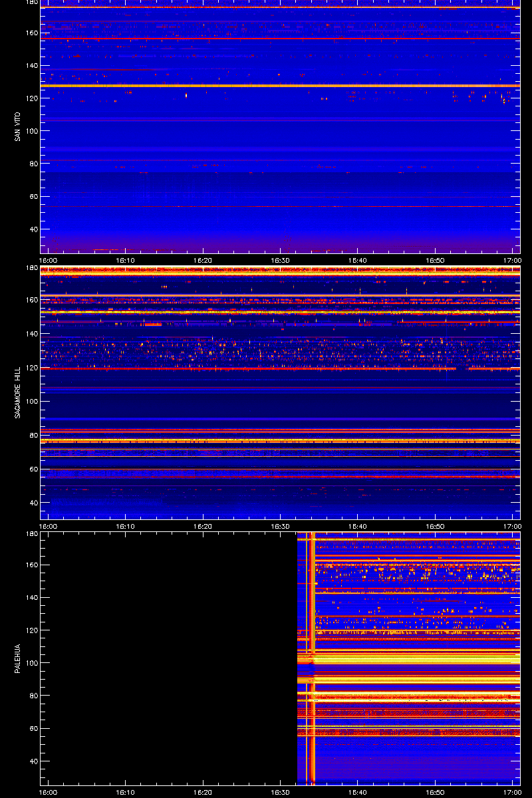Click 16:00 time label under Sagamore Hill plot
The width and height of the screenshot is (532, 798).
48,527
